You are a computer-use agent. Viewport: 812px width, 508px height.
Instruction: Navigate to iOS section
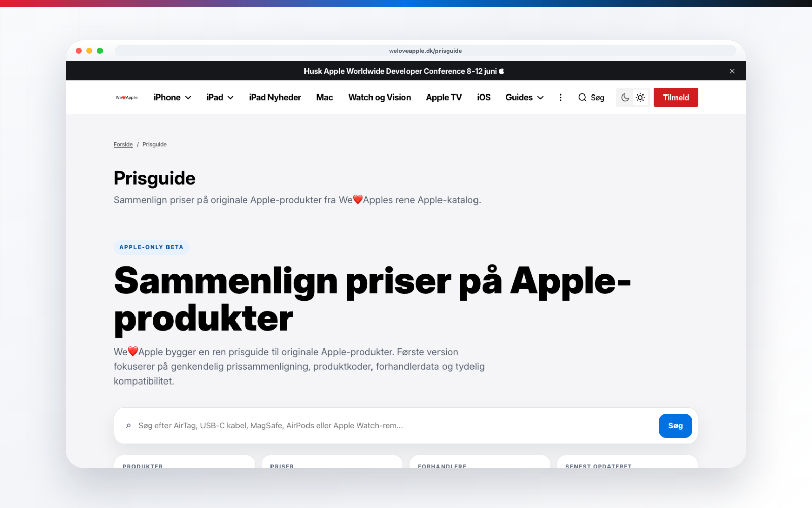coord(484,98)
